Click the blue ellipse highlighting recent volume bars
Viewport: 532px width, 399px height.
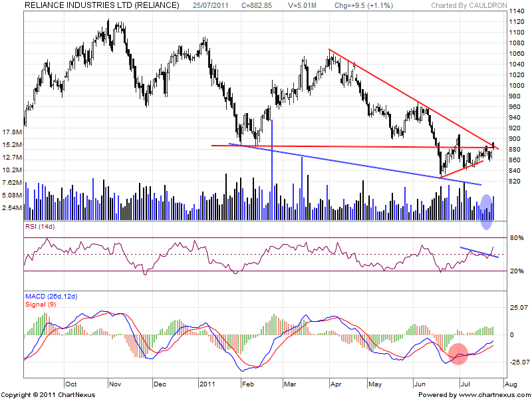[487, 211]
